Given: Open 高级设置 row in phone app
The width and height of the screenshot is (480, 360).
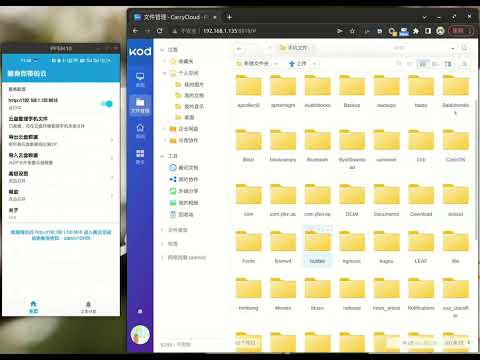Looking at the screenshot, I should [x=61, y=177].
